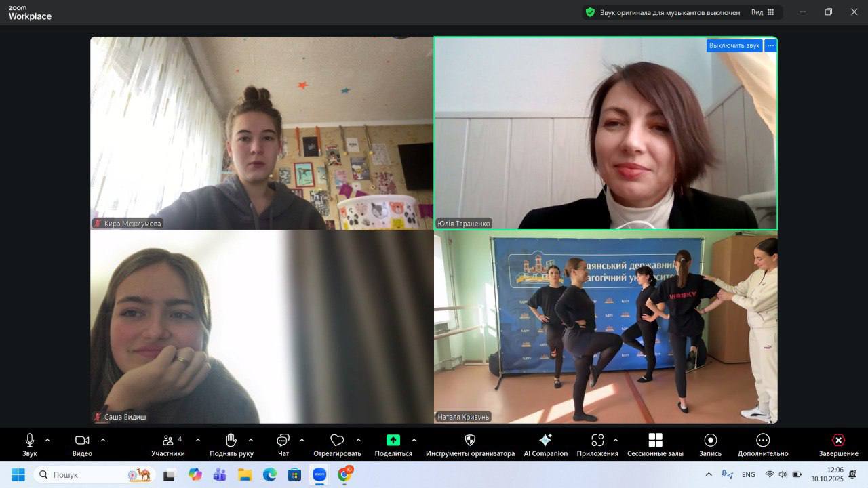Open Breakout rooms (Сессионные залы)
The width and height of the screenshot is (868, 488).
(x=655, y=445)
